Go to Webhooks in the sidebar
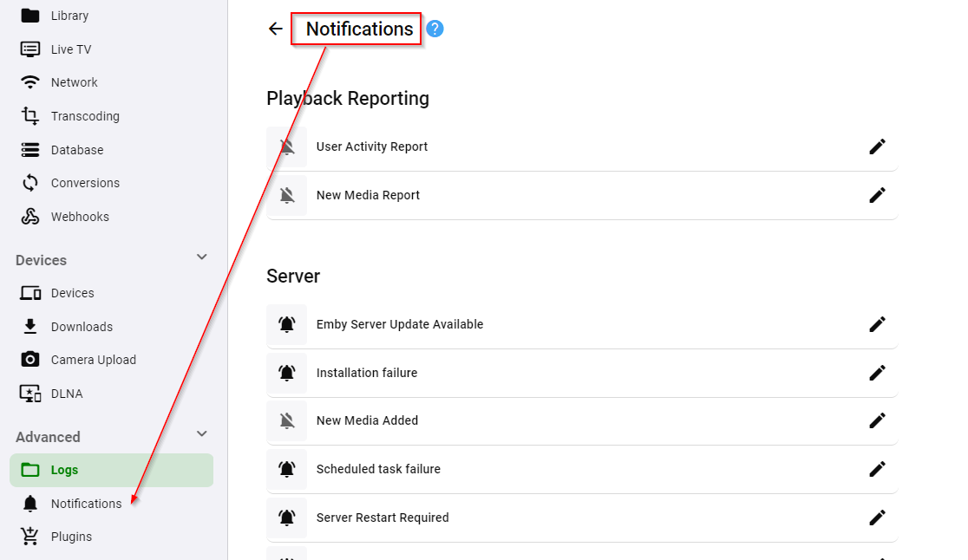Viewport: 968px width, 560px height. [x=80, y=217]
